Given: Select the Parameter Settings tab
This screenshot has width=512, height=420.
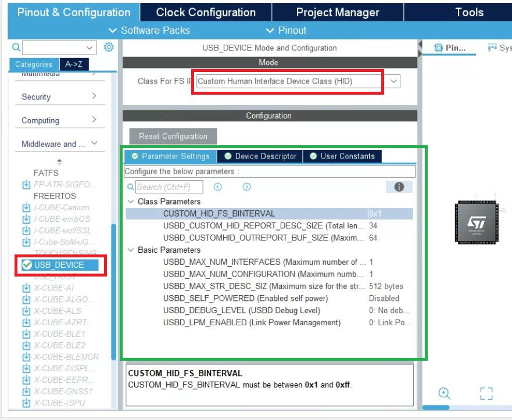Looking at the screenshot, I should (x=170, y=156).
